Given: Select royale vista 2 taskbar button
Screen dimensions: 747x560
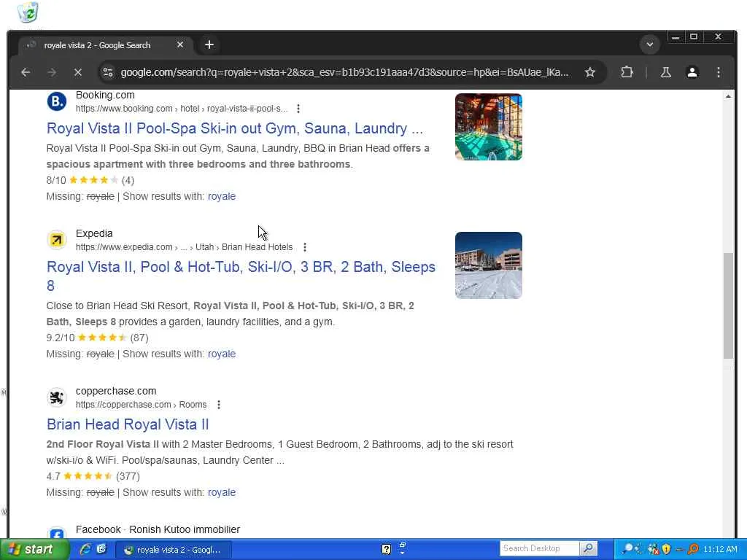Looking at the screenshot, I should pyautogui.click(x=174, y=550).
